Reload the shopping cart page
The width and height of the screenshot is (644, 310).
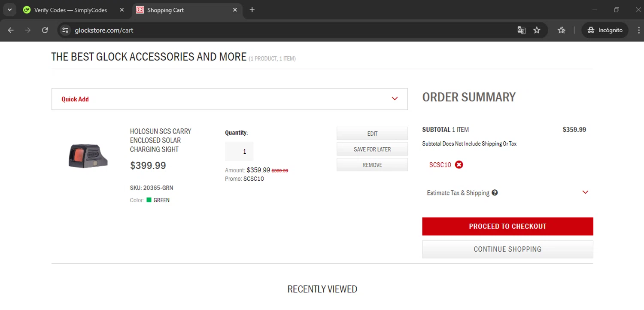coord(45,30)
